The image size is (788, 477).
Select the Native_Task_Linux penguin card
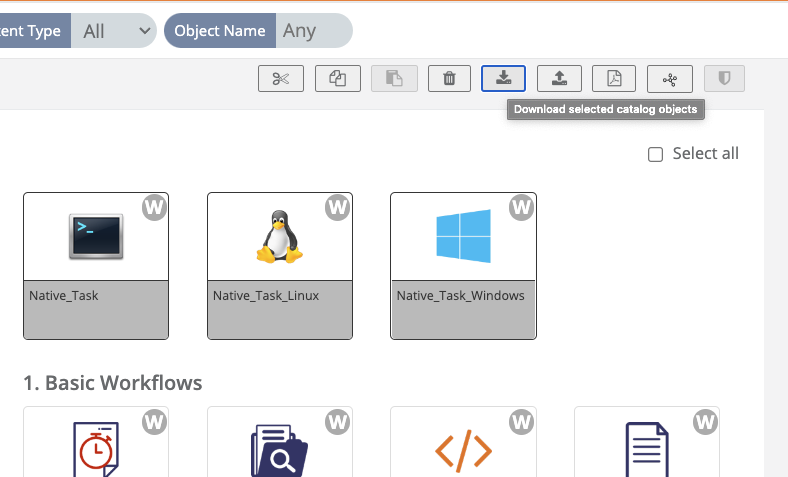[280, 266]
